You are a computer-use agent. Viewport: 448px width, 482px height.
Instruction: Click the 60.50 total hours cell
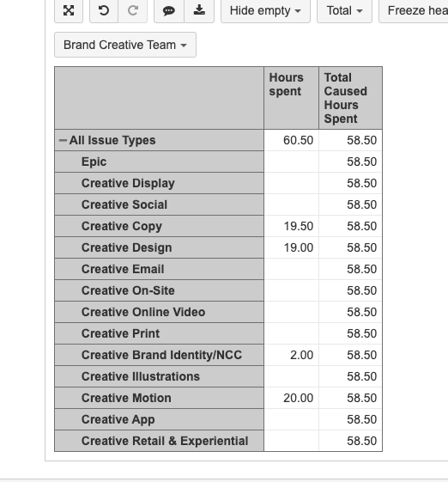pyautogui.click(x=292, y=141)
